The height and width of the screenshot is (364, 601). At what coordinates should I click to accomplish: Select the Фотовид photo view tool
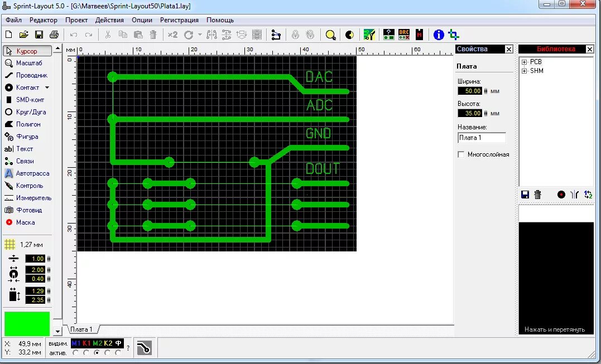(x=27, y=210)
